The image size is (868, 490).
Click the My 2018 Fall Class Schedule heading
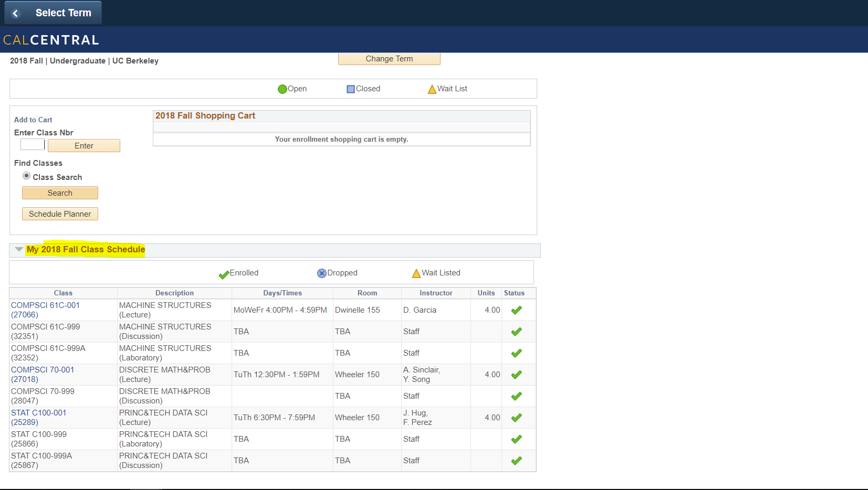pyautogui.click(x=86, y=250)
